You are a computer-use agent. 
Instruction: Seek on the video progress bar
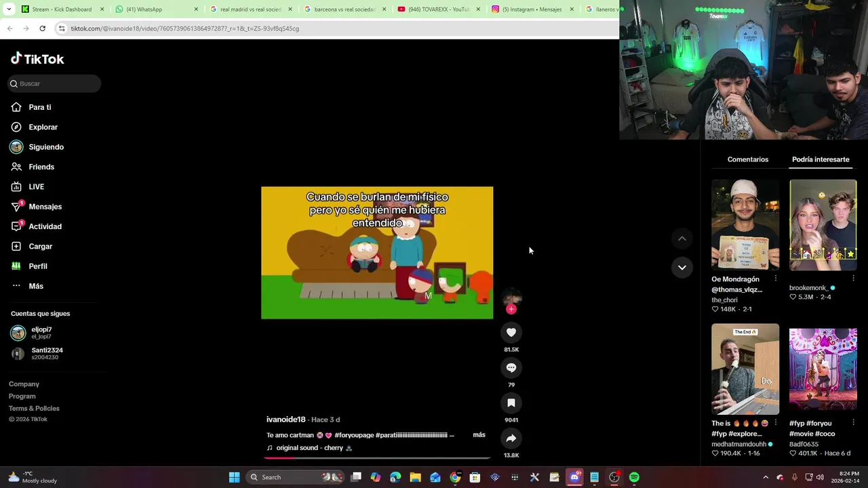pyautogui.click(x=377, y=457)
